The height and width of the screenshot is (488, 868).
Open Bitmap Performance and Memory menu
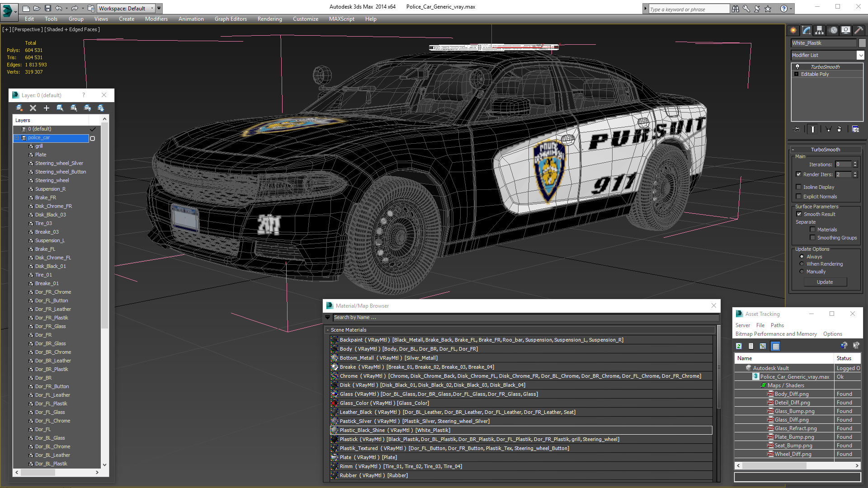[x=776, y=334]
